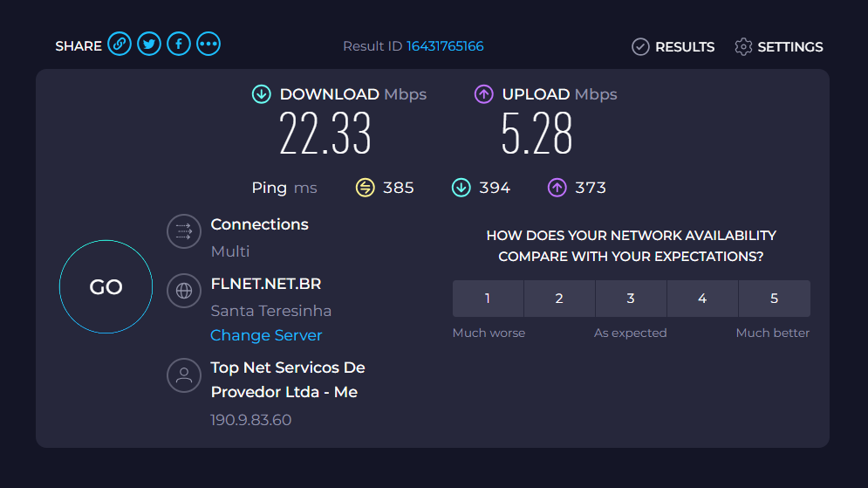The height and width of the screenshot is (488, 868).
Task: Choose rating 5 much better
Action: 774,299
